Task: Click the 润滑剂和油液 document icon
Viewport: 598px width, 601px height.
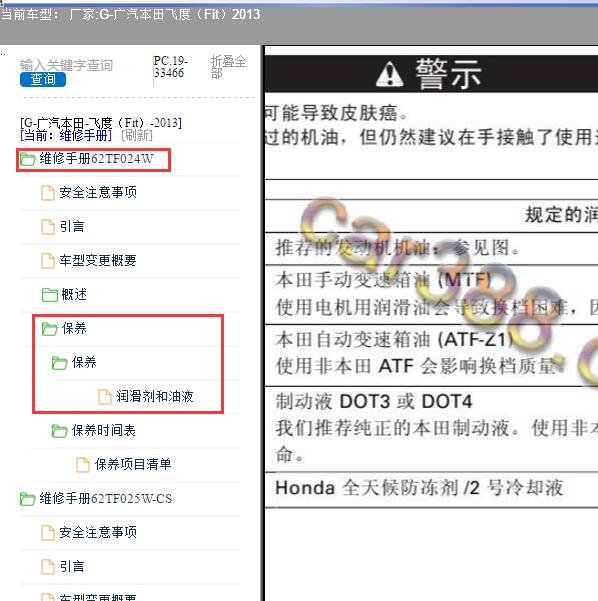Action: [x=105, y=397]
